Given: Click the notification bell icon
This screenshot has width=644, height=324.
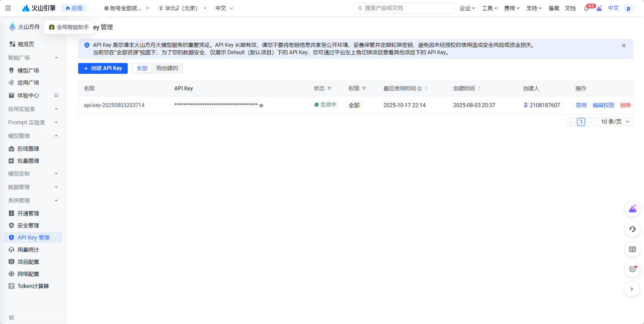Looking at the screenshot, I should click(x=586, y=9).
